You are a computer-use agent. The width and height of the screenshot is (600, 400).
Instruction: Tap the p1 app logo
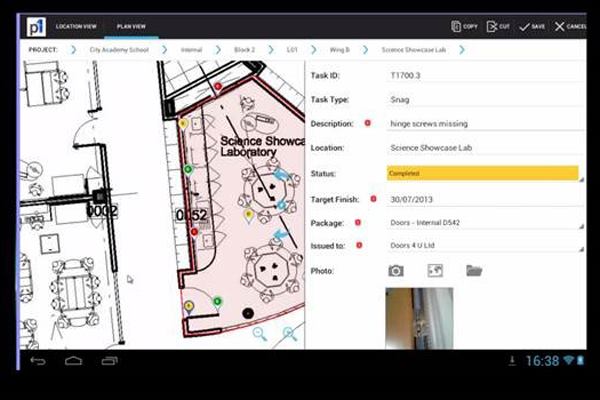tap(36, 27)
